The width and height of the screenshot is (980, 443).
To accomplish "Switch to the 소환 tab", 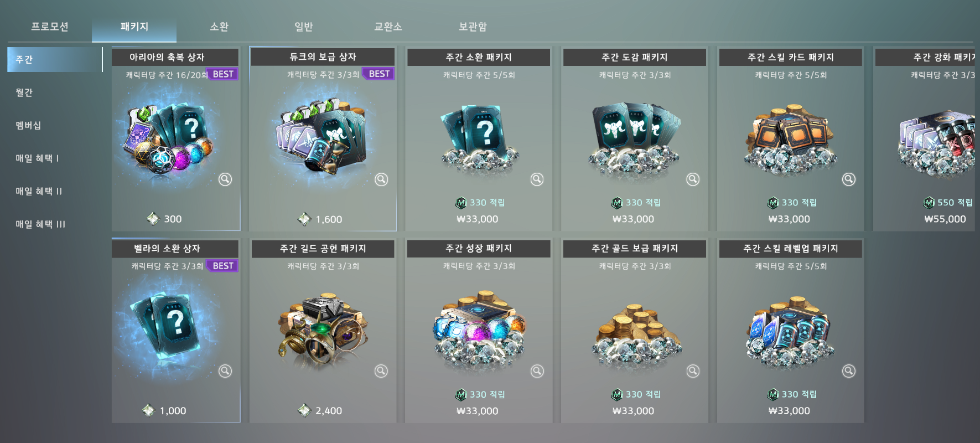I will pyautogui.click(x=219, y=27).
